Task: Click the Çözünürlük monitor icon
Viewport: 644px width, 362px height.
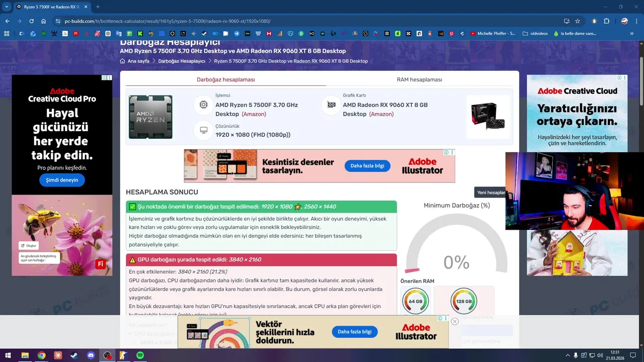Action: pos(203,130)
